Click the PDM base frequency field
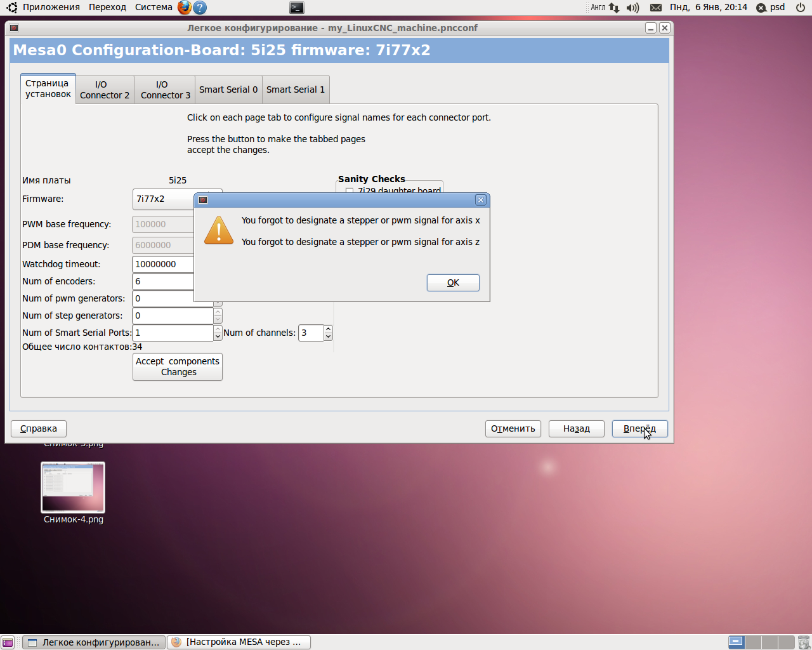This screenshot has height=650, width=812. tap(163, 245)
